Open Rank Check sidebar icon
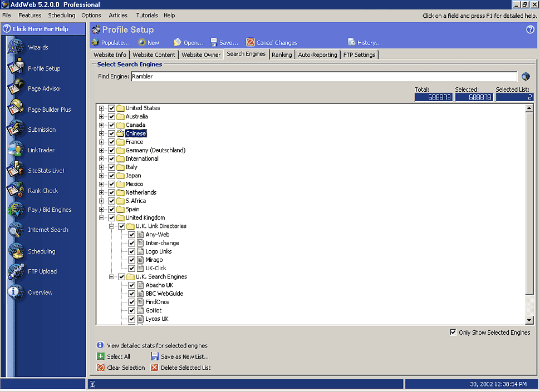Viewport: 540px width, 392px height. tap(16, 190)
